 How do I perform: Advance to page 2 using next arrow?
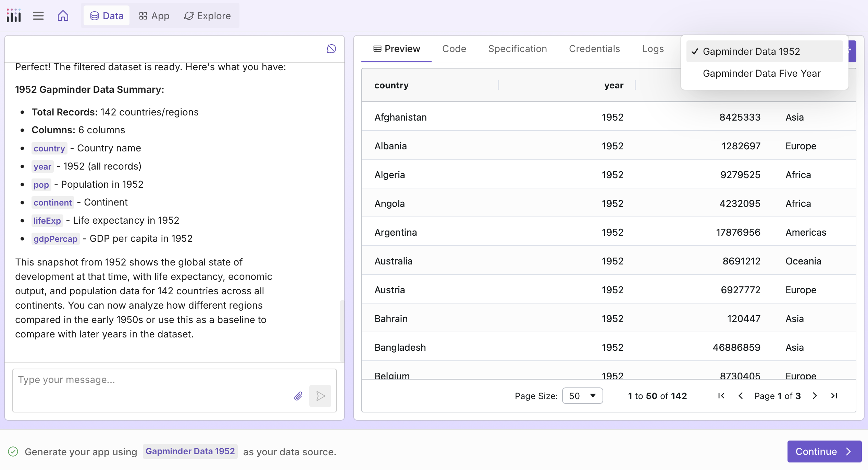click(815, 396)
